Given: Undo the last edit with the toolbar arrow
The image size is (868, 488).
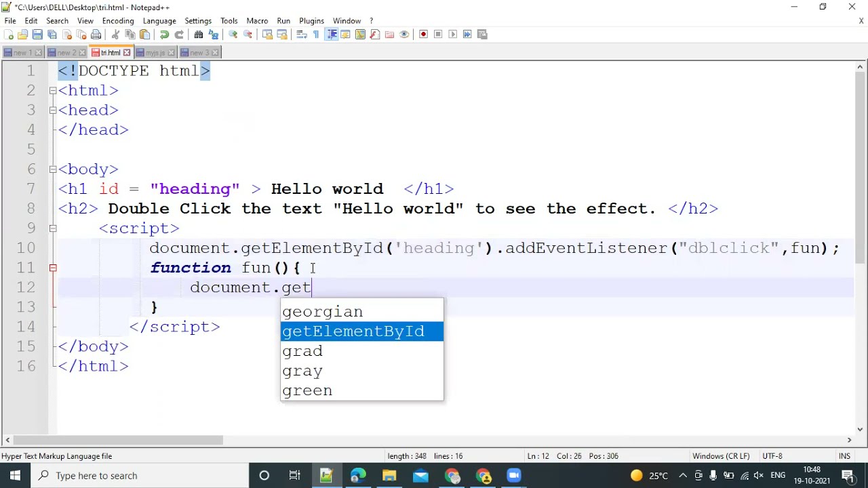Looking at the screenshot, I should (x=164, y=35).
